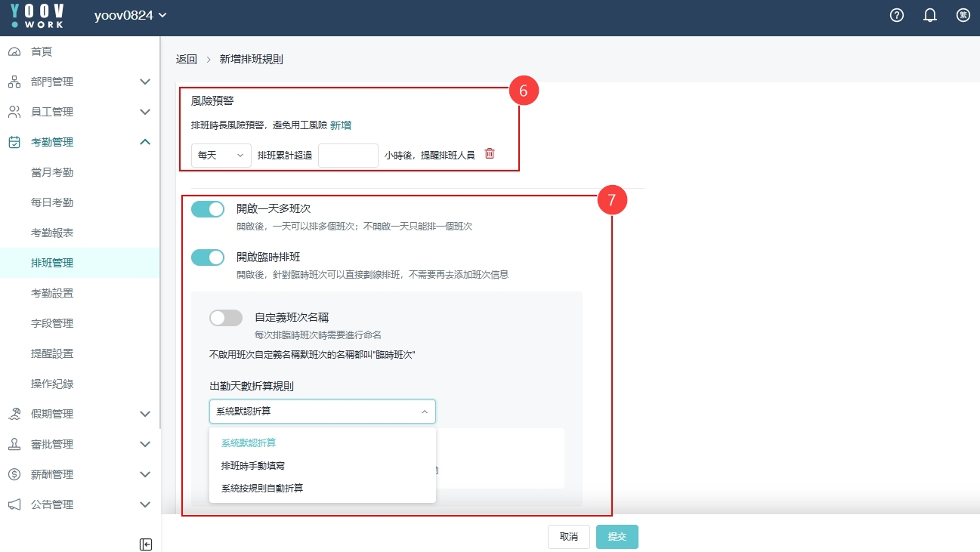The height and width of the screenshot is (552, 980).
Task: Click the 新增 risk warning link
Action: [x=341, y=125]
